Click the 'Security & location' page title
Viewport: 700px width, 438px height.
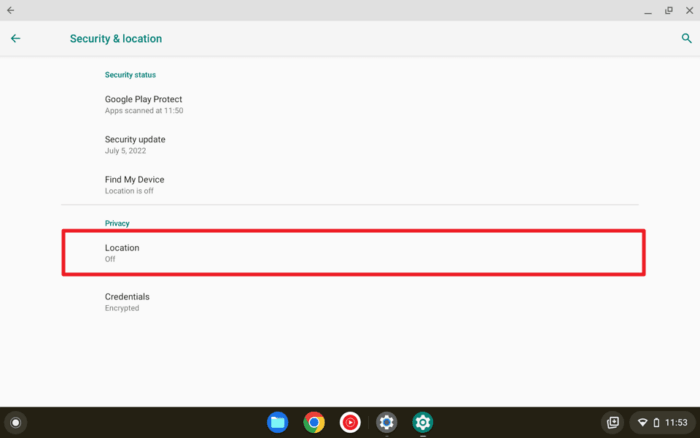[x=116, y=38]
